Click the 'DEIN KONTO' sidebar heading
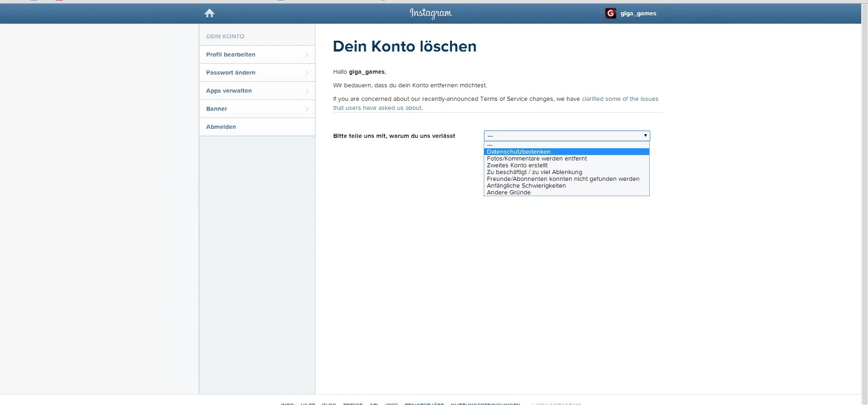The width and height of the screenshot is (868, 405). pyautogui.click(x=225, y=37)
